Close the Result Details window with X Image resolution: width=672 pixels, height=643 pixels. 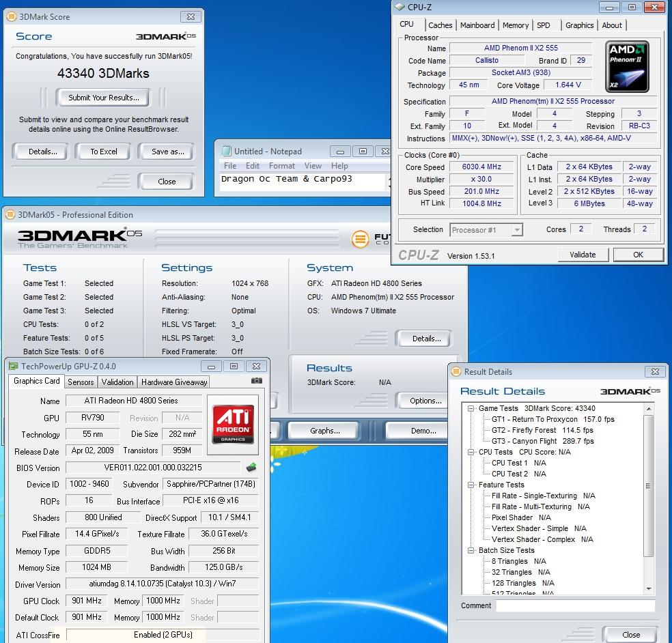pos(655,371)
